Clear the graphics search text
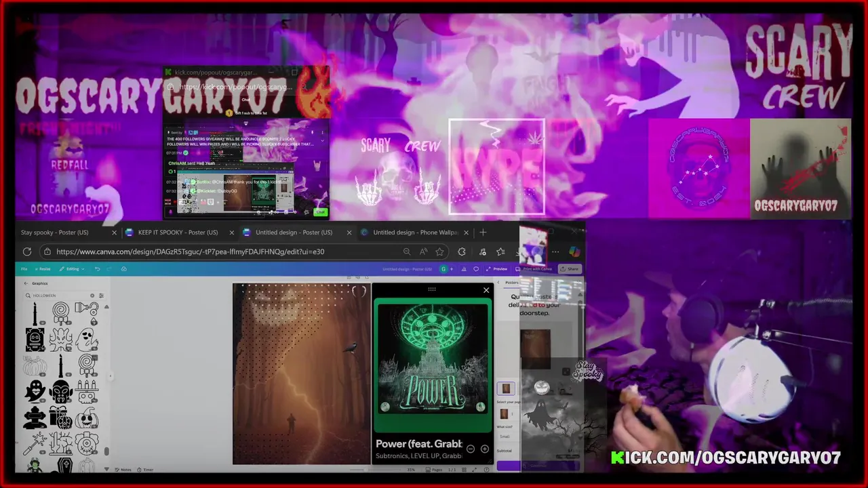 (92, 296)
